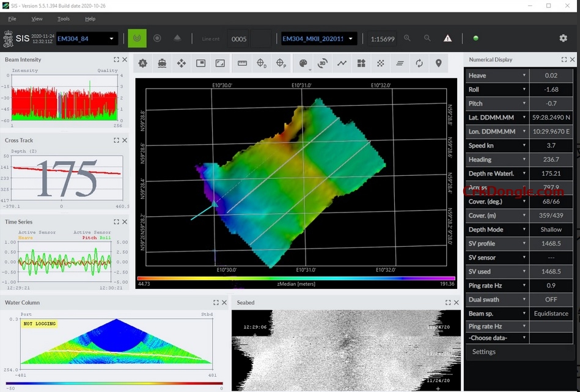
Task: Select the location marker icon in the toolbar
Action: click(439, 63)
